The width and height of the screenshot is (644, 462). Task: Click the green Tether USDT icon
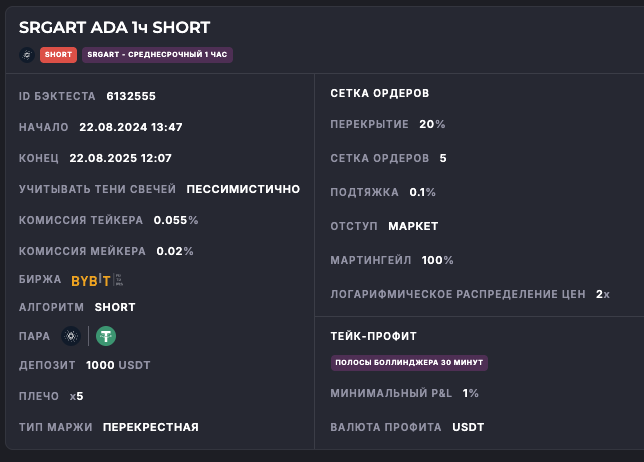pyautogui.click(x=106, y=336)
